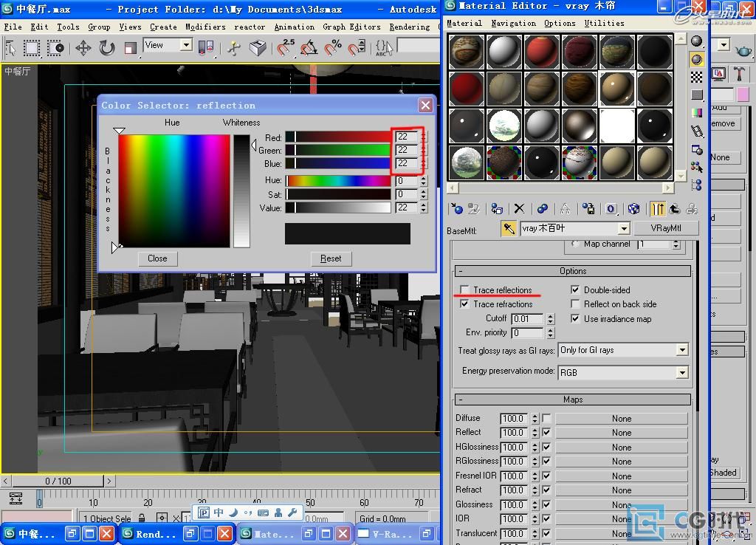The width and height of the screenshot is (756, 545).
Task: Click the Red color slider
Action: 338,137
